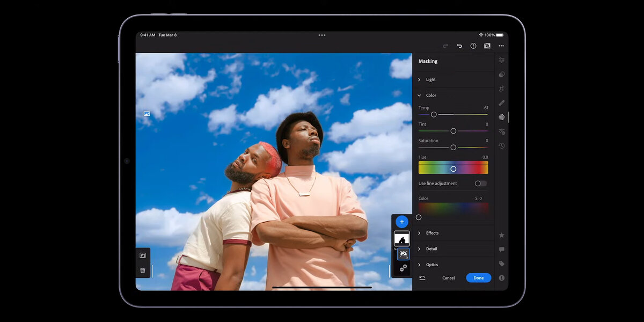This screenshot has width=644, height=322.
Task: Click the reset arrow beside Cancel
Action: coord(422,278)
